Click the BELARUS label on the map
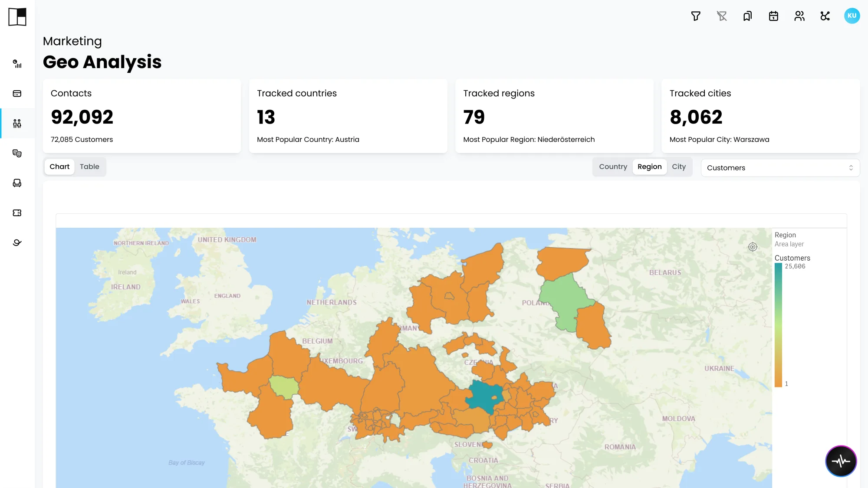Image resolution: width=868 pixels, height=488 pixels. coord(665,272)
